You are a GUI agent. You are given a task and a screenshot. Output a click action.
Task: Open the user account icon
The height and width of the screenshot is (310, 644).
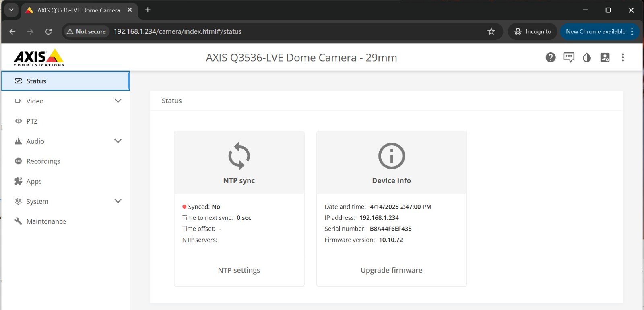pos(605,58)
